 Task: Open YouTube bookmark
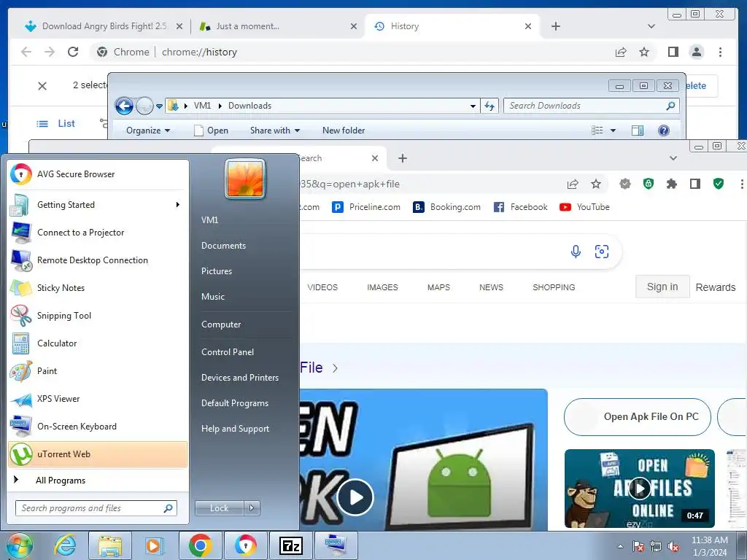click(x=584, y=207)
